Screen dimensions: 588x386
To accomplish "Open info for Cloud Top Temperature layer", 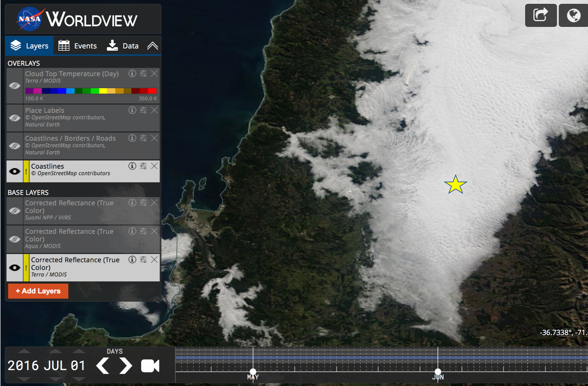I will point(132,73).
